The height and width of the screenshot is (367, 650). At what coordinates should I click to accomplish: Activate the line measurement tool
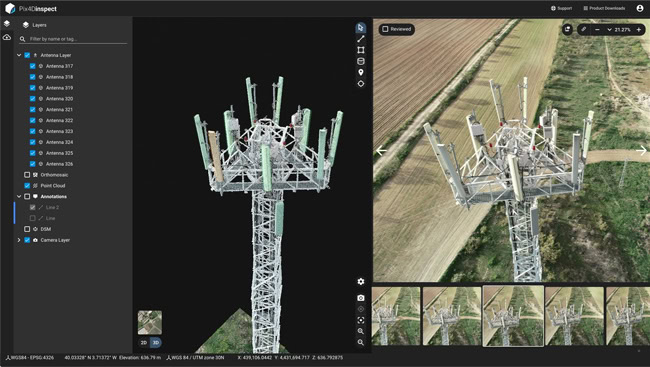point(361,39)
